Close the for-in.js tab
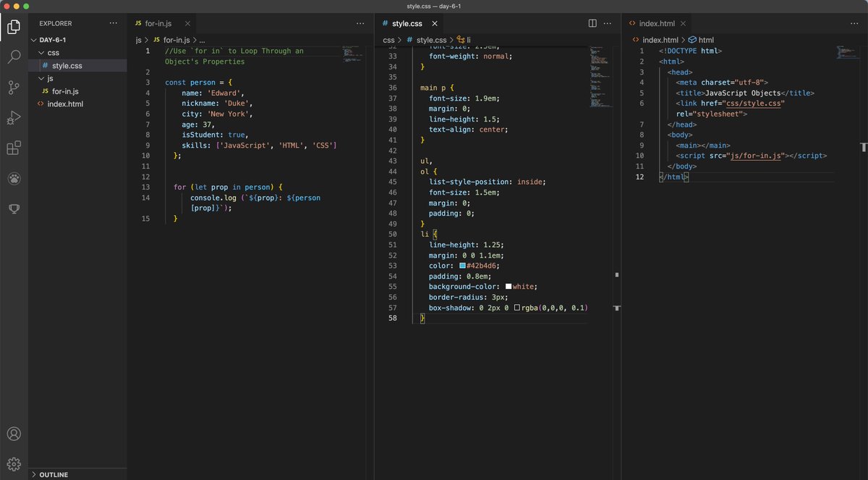Viewport: 868px width, 480px height. (x=187, y=23)
